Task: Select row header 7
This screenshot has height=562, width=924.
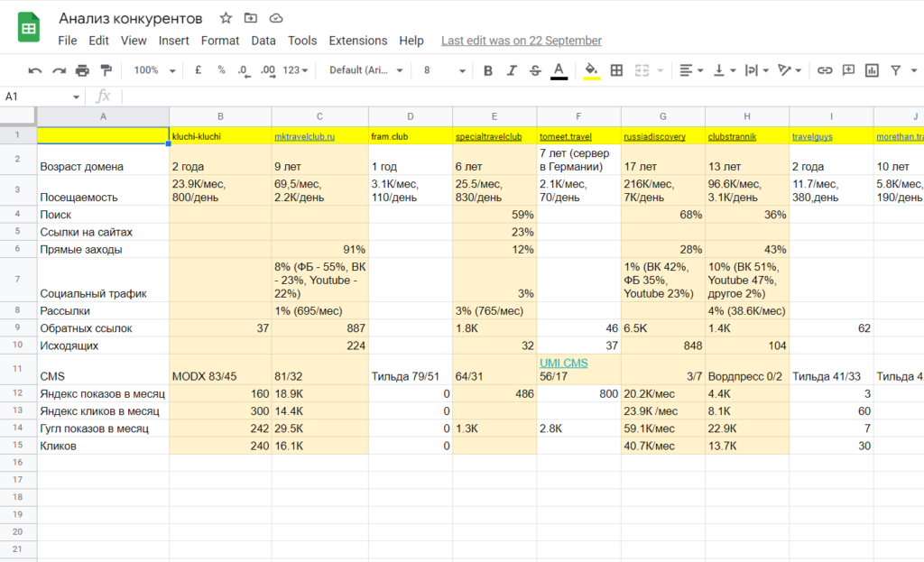Action: [18, 280]
